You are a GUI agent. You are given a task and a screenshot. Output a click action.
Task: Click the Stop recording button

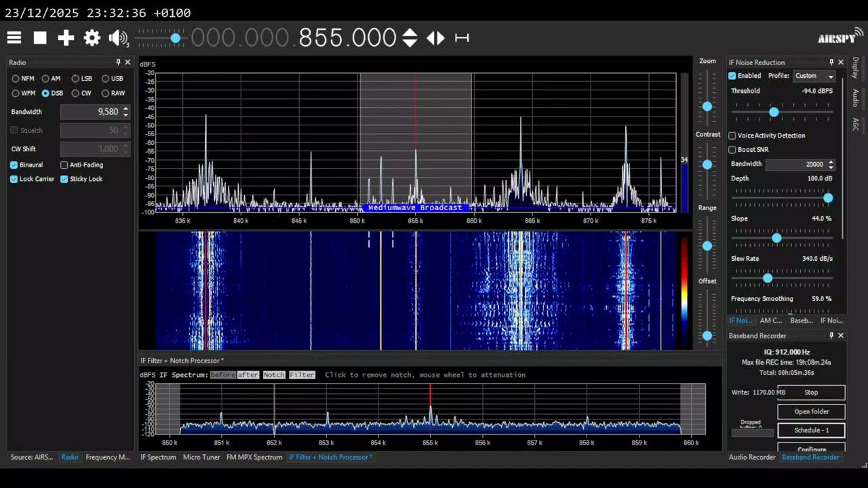[811, 392]
